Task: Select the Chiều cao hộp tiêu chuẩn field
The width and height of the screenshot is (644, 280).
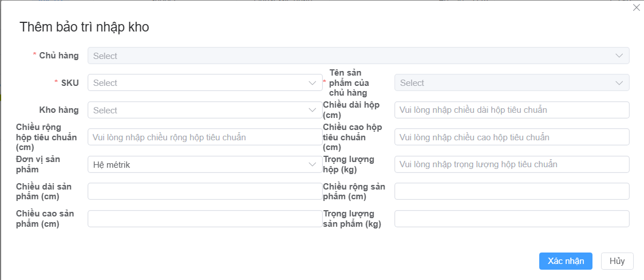Action: pyautogui.click(x=511, y=137)
